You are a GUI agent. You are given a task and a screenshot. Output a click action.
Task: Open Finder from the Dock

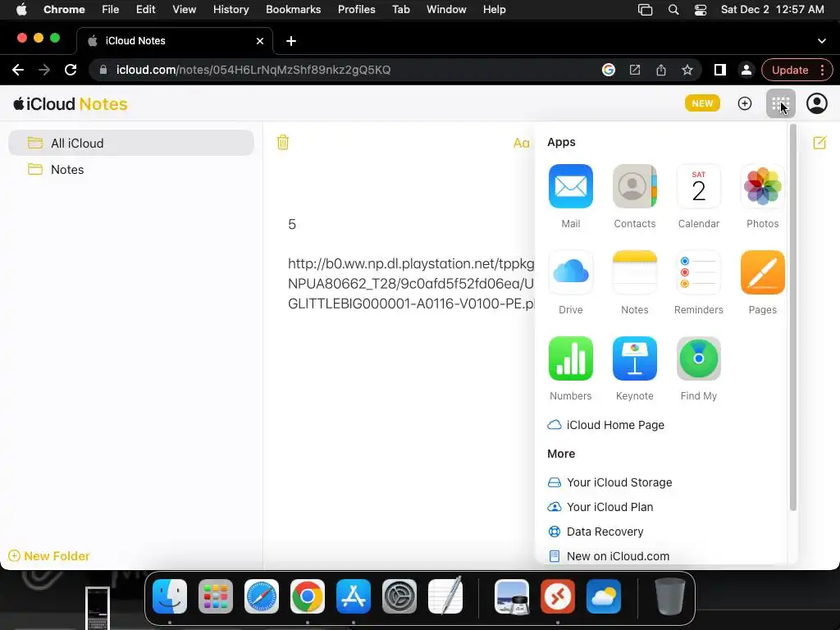pos(169,596)
